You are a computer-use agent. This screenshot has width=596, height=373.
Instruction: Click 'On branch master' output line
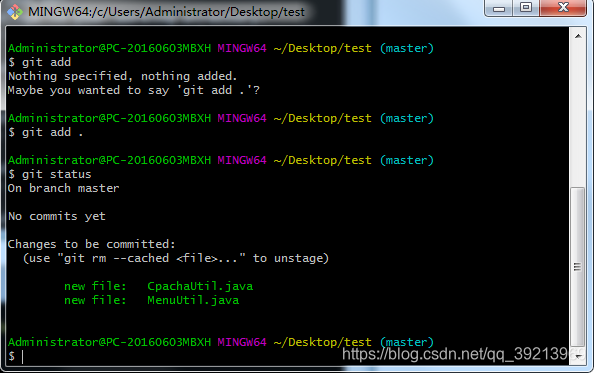(x=63, y=188)
